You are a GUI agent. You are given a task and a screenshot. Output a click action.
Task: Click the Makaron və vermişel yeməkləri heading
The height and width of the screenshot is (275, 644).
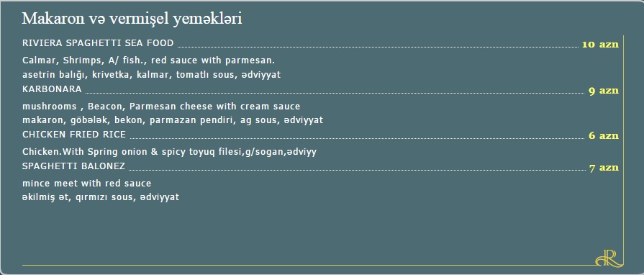(x=132, y=19)
